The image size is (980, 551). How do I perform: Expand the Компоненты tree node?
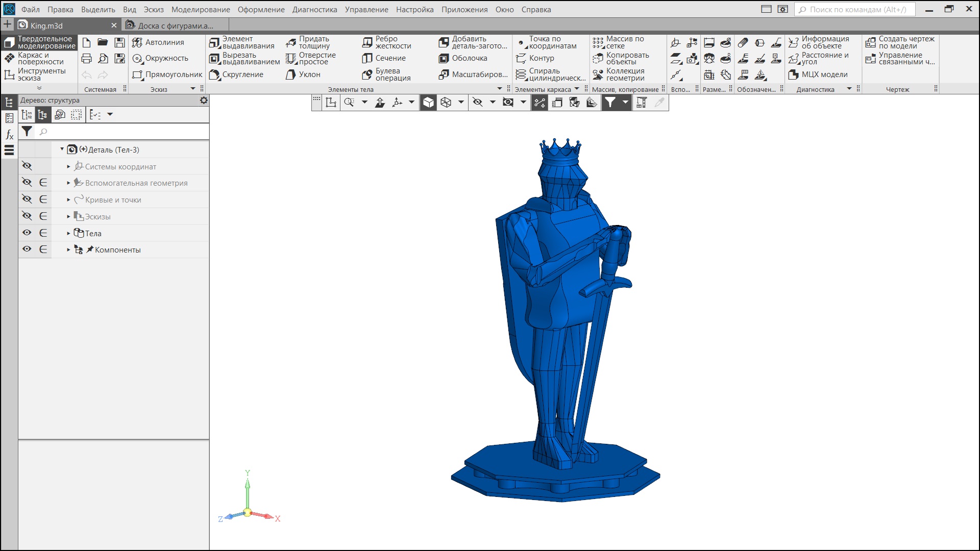tap(68, 250)
